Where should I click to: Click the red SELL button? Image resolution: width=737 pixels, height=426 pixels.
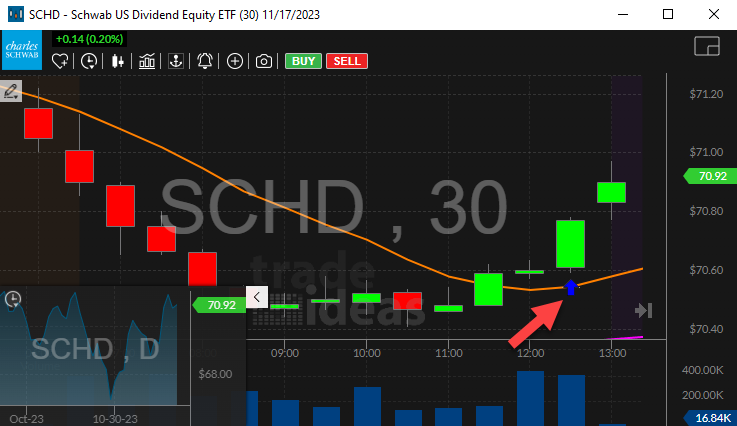coord(347,61)
